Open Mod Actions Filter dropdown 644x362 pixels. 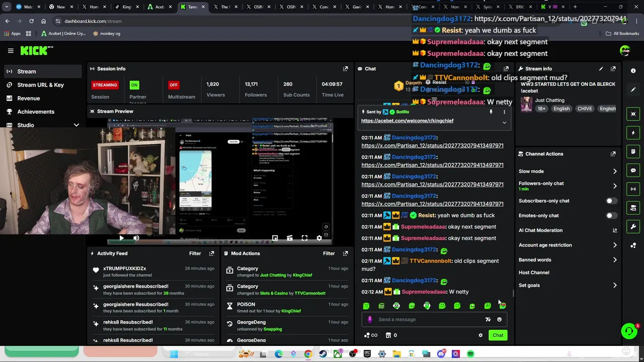(x=329, y=253)
